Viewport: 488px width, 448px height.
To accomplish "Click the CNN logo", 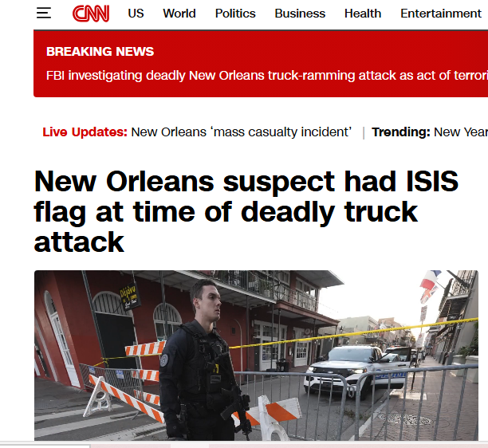I will (x=91, y=14).
